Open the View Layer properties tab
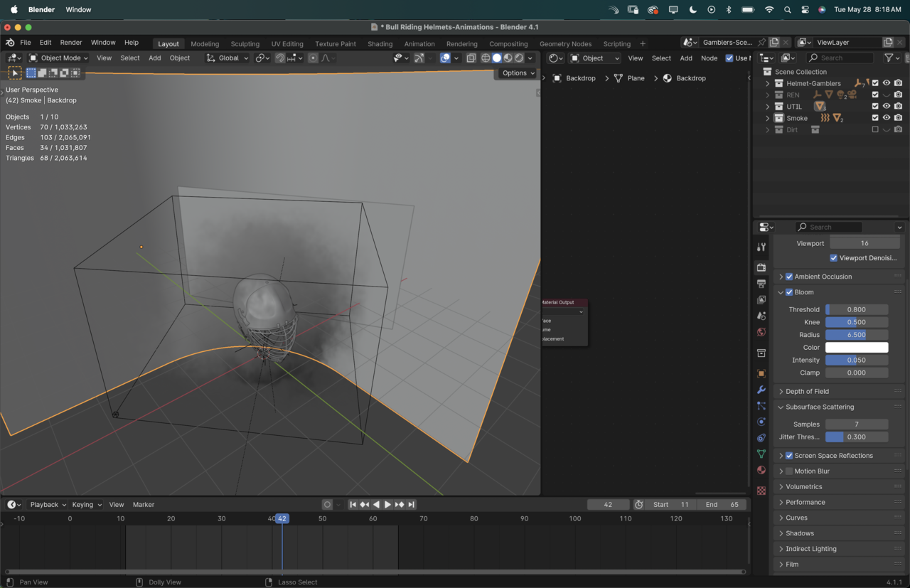Screen dimensions: 910x588 (x=761, y=299)
